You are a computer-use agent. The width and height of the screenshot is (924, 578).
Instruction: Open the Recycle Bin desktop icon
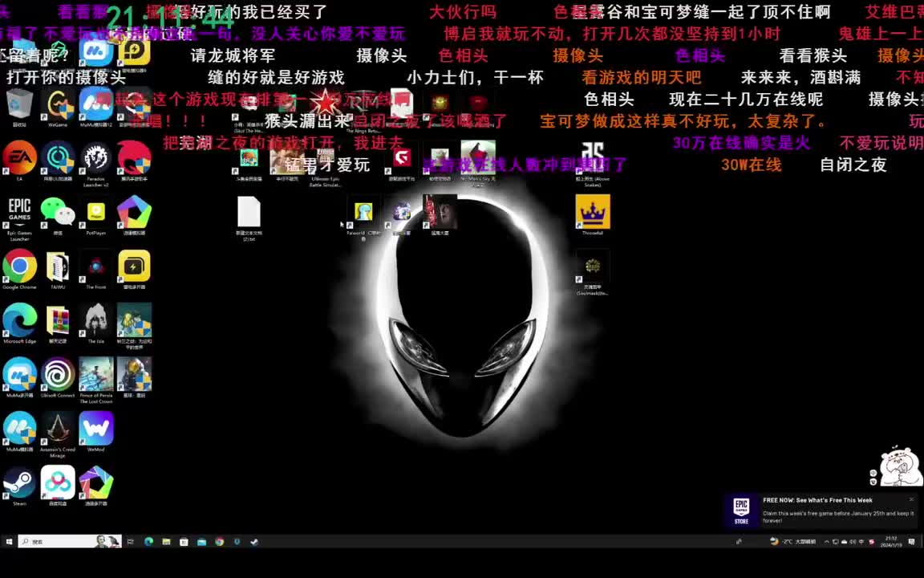click(19, 108)
